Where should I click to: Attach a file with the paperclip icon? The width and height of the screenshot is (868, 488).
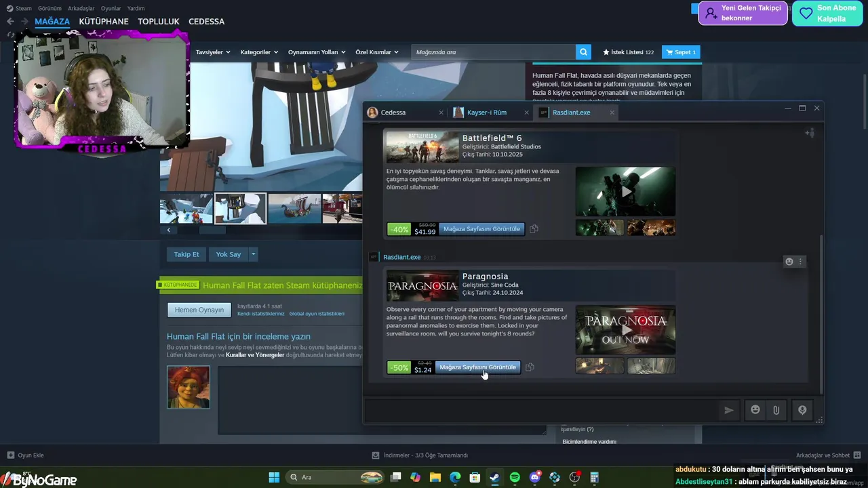pos(776,410)
